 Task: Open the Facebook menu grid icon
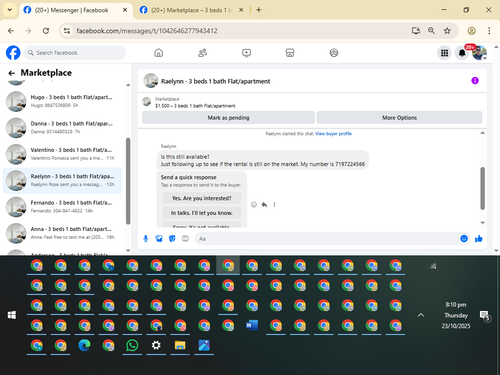(x=444, y=53)
